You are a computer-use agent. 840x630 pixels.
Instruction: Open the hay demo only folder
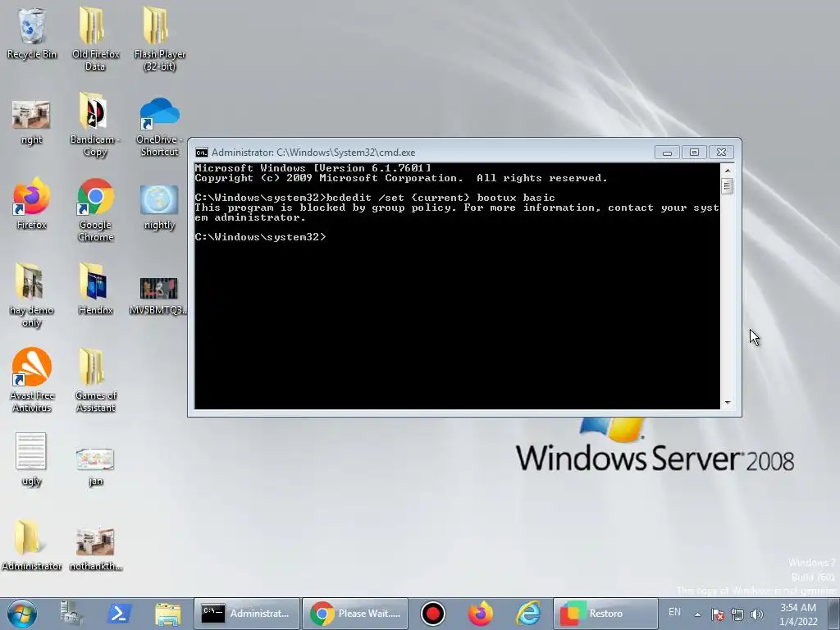click(x=32, y=294)
